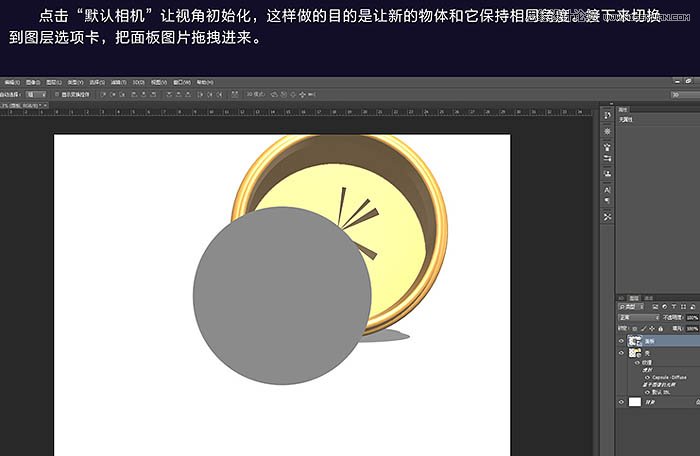700x456 pixels.
Task: Hide the selected top layer via eye icon
Action: 621,341
